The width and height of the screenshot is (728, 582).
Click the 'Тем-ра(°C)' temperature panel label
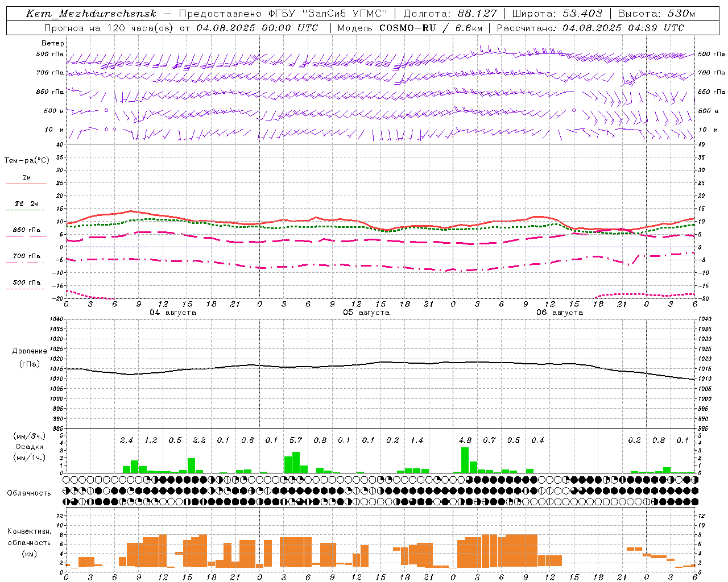click(27, 161)
